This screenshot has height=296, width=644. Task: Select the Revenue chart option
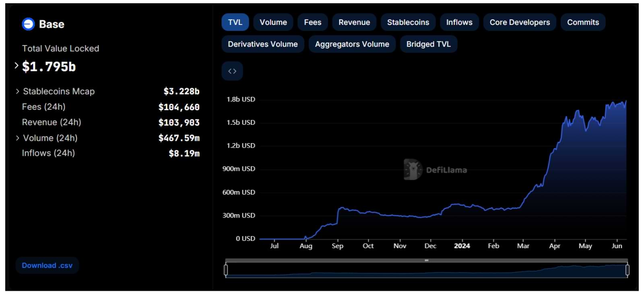[x=354, y=23]
